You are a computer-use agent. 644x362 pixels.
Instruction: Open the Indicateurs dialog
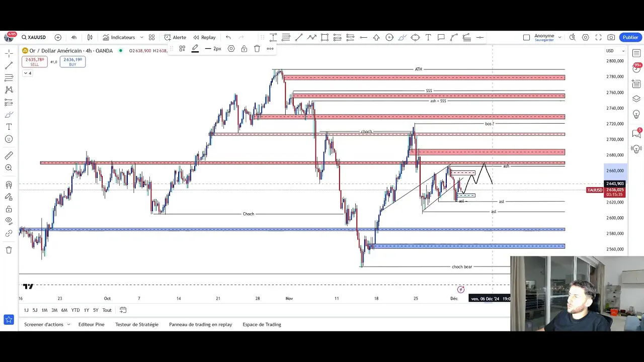click(119, 37)
